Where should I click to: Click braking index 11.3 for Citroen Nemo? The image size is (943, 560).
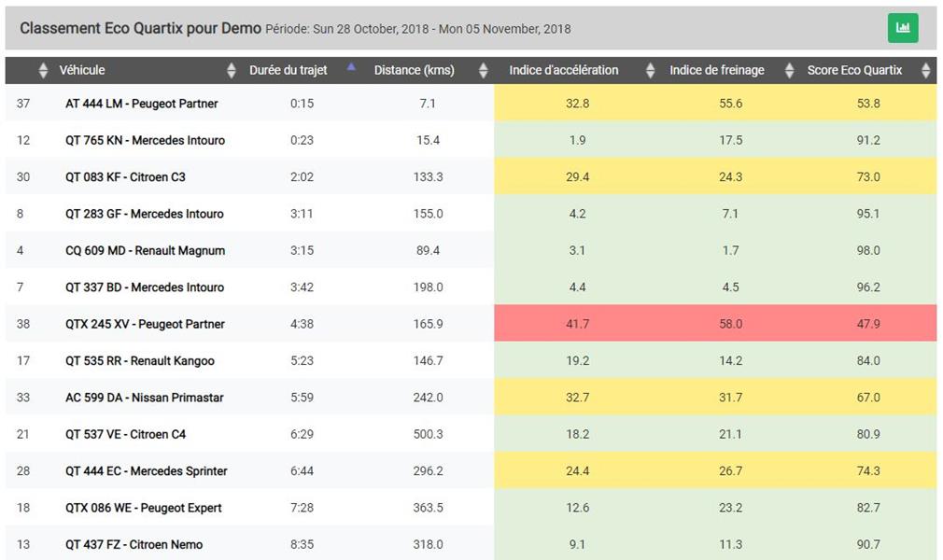click(x=731, y=544)
